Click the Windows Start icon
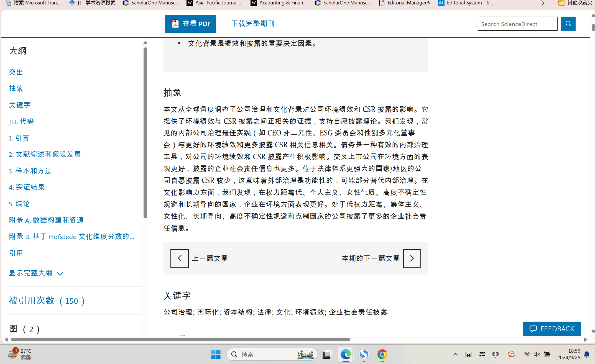The image size is (595, 364). [216, 354]
